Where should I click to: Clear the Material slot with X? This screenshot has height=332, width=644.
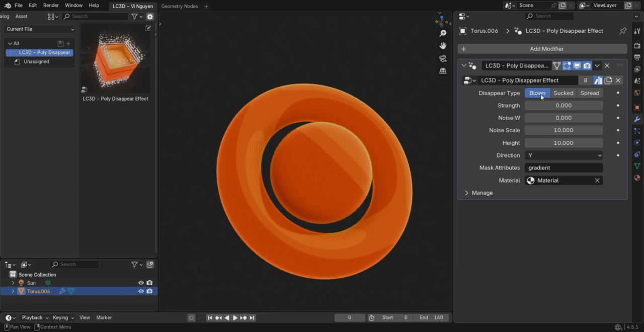[597, 181]
